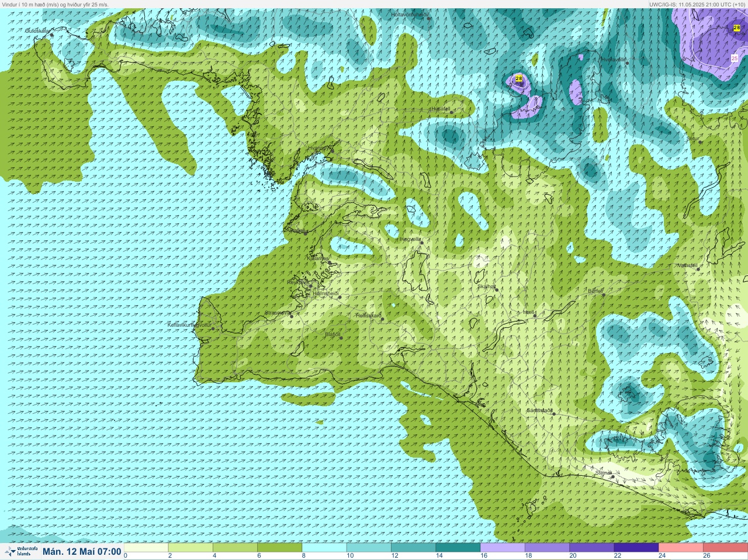Click the Gufuskálar station label
Viewport: 748px width, 560px height.
coord(37,30)
